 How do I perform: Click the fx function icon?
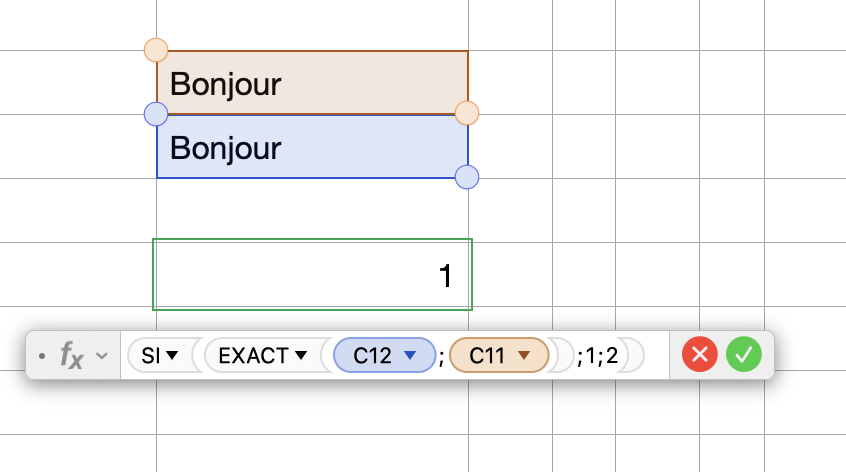click(x=72, y=355)
